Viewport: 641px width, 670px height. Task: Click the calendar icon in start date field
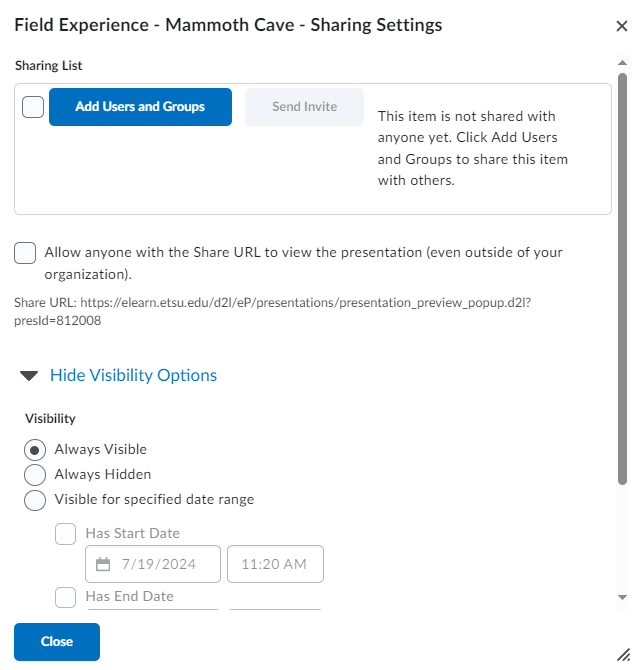(x=102, y=564)
